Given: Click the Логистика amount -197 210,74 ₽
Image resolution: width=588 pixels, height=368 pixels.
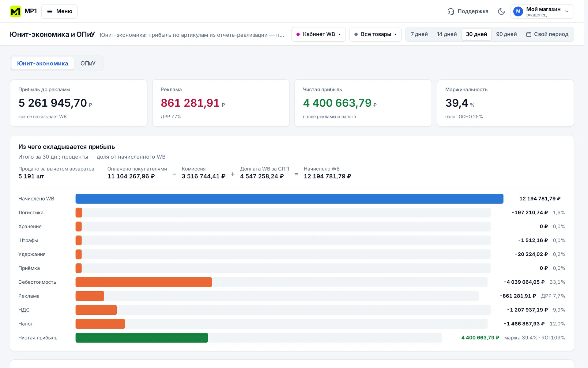Looking at the screenshot, I should point(530,213).
